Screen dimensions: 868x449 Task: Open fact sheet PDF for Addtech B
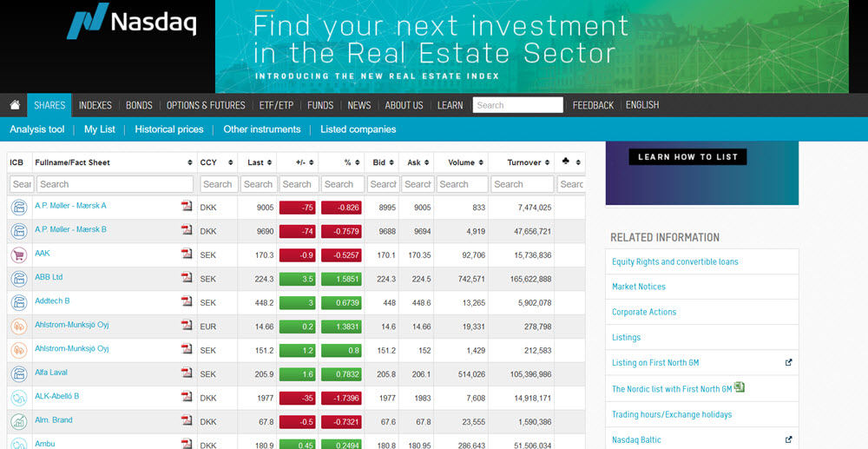point(187,301)
